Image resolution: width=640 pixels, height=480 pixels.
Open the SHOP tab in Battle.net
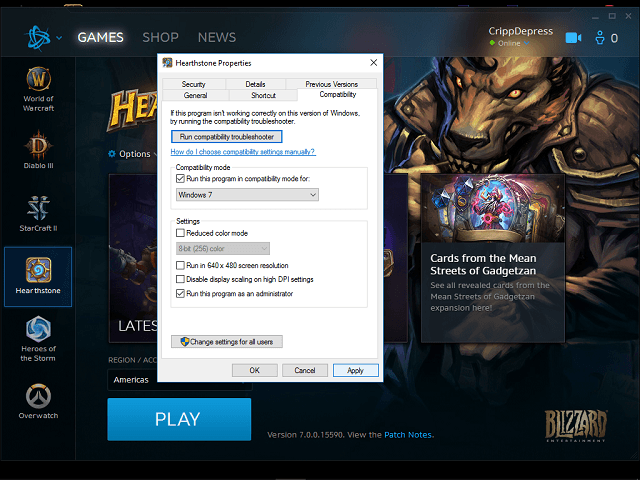point(160,38)
